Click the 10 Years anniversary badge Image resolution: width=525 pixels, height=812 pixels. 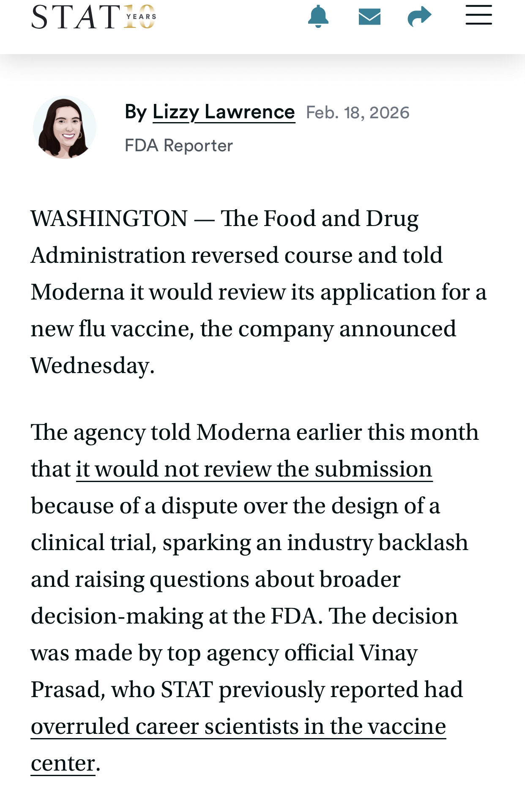pos(140,17)
